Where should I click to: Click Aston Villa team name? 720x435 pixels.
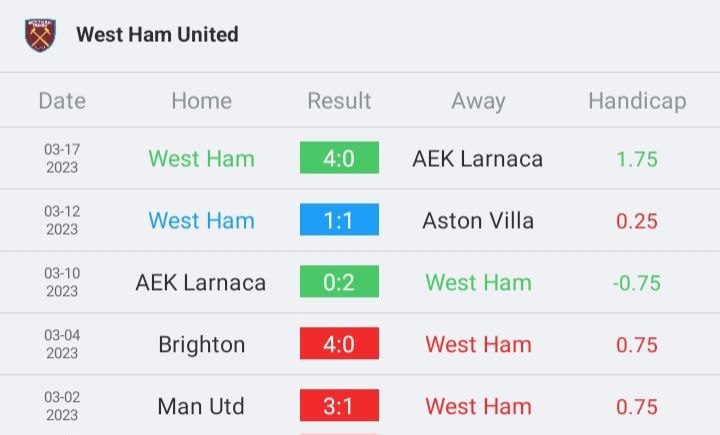478,220
